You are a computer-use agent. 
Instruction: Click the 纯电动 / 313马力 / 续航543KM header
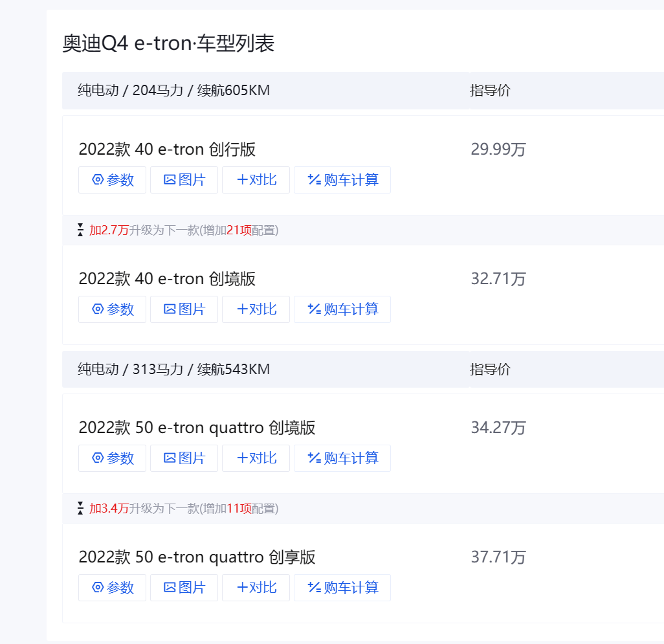[x=173, y=369]
